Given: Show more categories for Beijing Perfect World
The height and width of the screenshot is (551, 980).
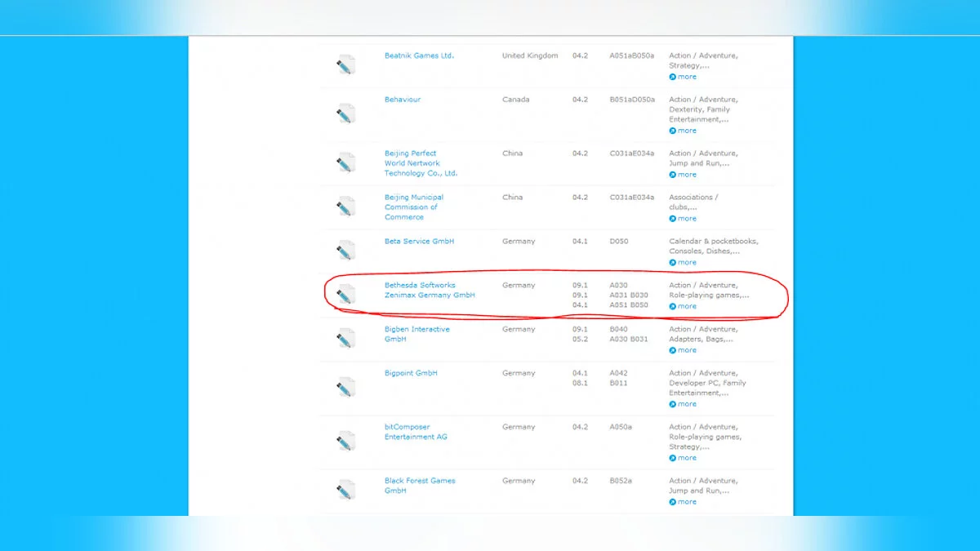Looking at the screenshot, I should pos(683,175).
